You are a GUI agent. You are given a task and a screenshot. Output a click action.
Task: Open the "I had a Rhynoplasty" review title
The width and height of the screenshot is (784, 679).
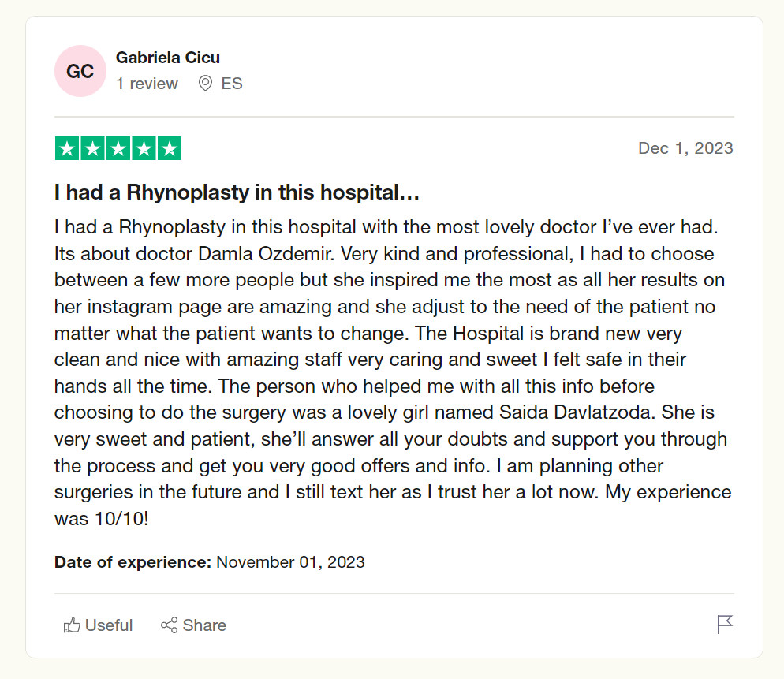[236, 192]
